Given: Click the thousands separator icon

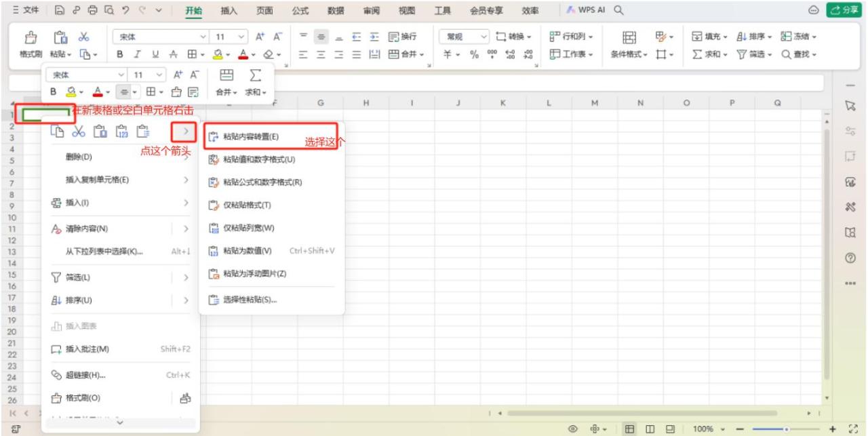Looking at the screenshot, I should (493, 54).
